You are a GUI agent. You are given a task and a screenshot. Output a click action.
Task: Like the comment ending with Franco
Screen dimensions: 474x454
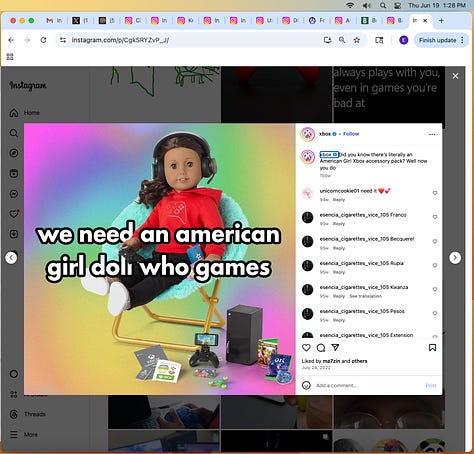[x=435, y=217]
